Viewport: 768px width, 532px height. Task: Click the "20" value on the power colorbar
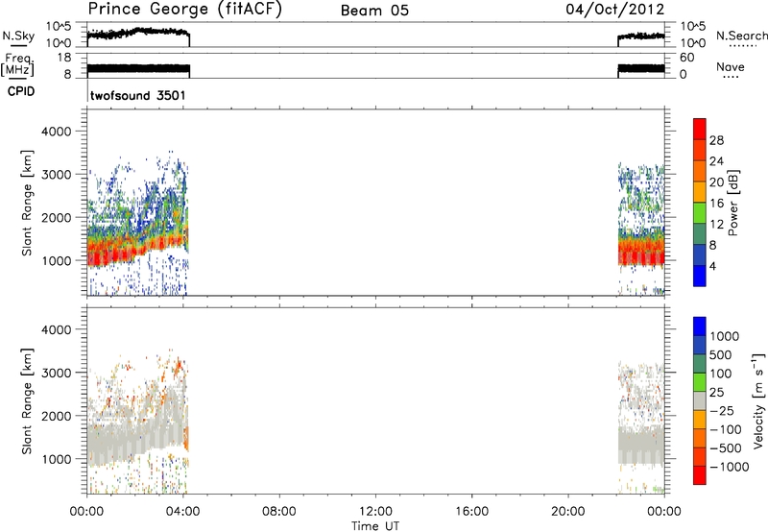coord(716,182)
